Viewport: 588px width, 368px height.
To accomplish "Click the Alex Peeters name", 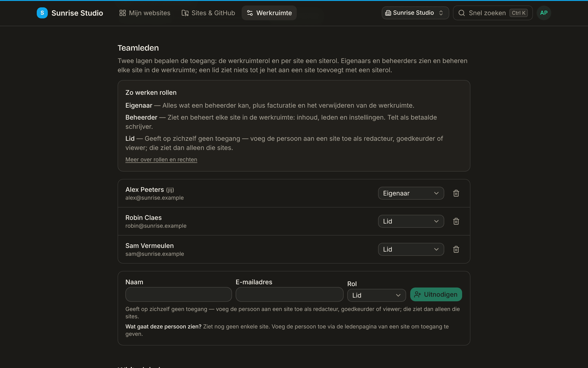I will click(x=144, y=190).
